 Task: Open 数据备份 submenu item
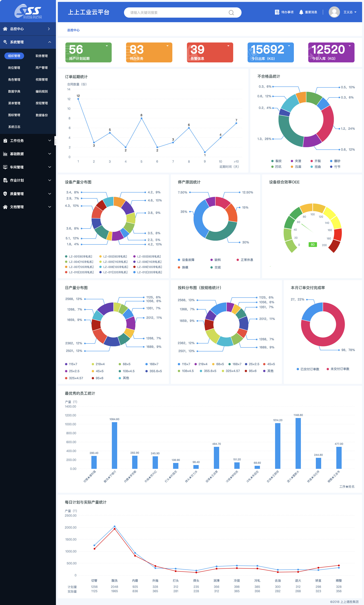point(42,115)
